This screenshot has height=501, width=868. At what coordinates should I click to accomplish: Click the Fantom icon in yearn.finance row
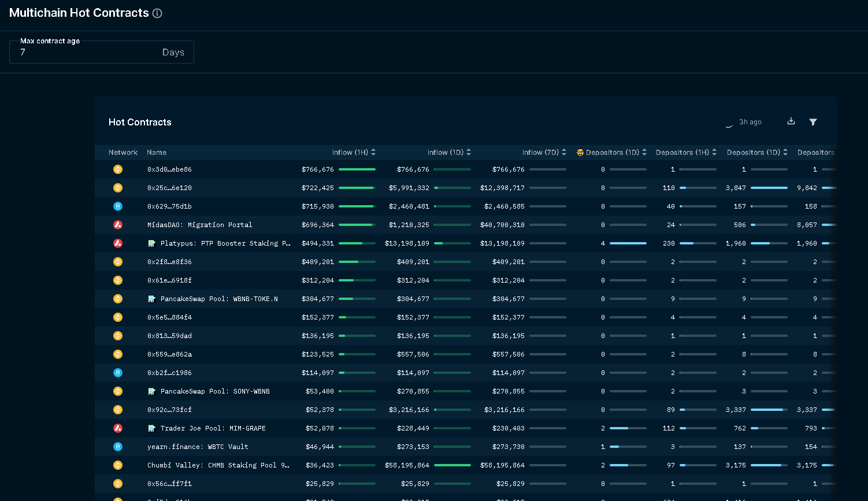[118, 447]
